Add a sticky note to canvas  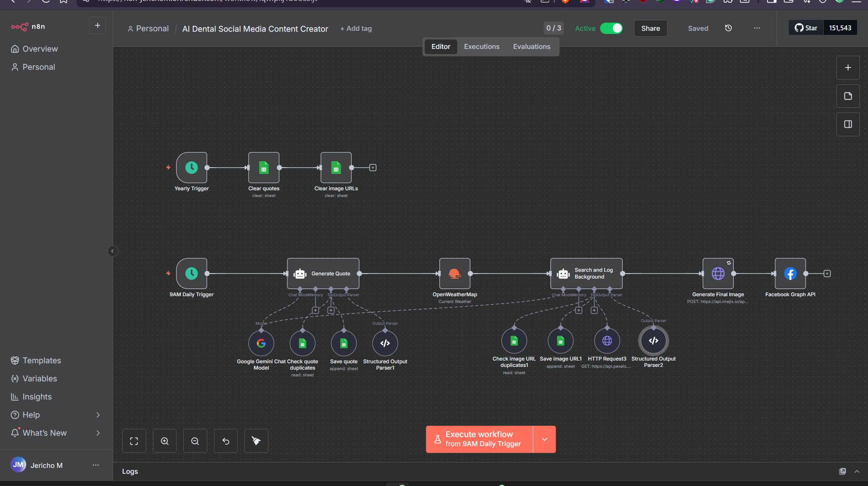(x=848, y=96)
